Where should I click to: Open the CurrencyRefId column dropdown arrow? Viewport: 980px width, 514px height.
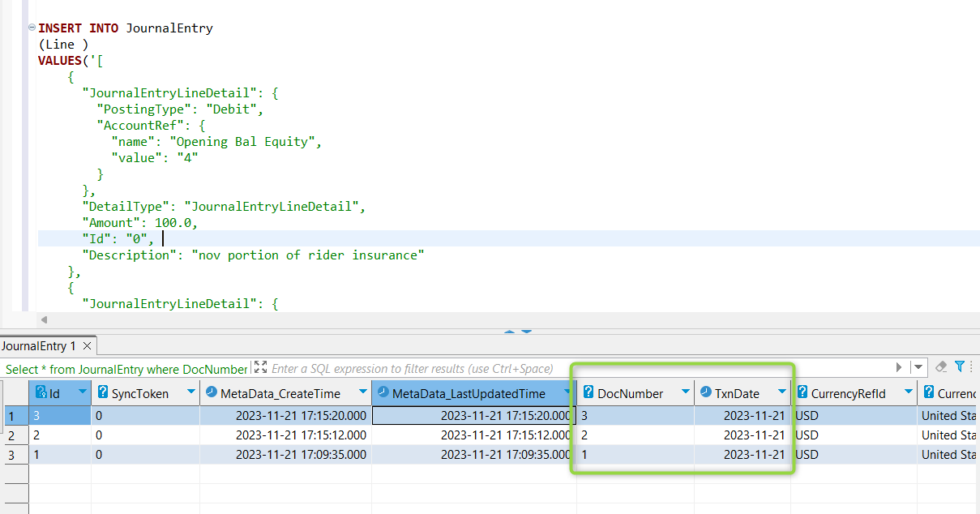[909, 392]
